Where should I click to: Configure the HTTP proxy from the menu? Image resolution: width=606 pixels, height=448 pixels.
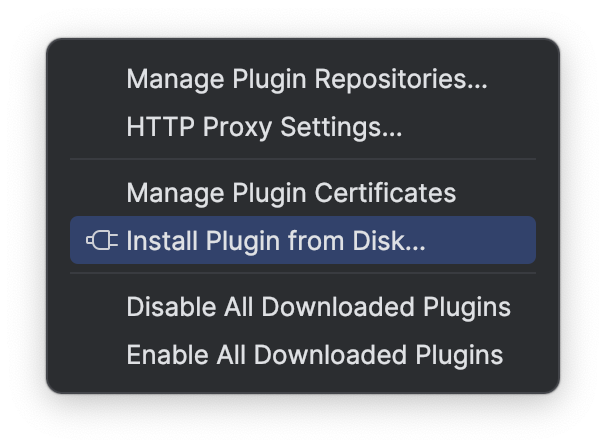[264, 128]
